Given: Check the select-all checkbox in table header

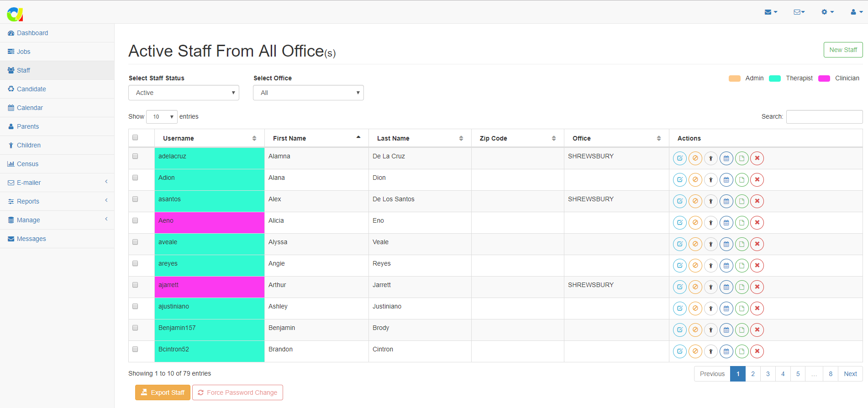Looking at the screenshot, I should 135,137.
